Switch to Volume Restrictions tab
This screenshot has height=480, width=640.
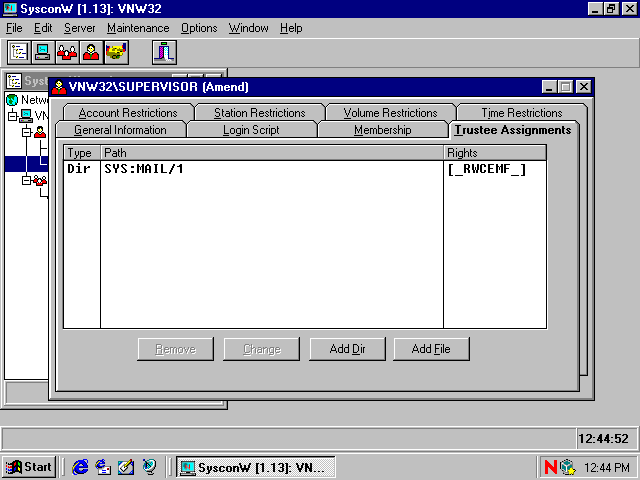[x=390, y=112]
